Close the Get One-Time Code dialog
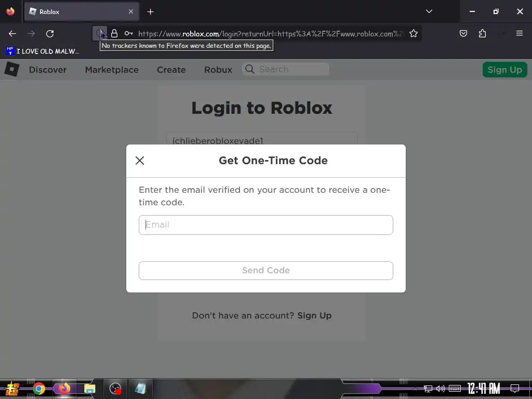532x399 pixels. point(140,161)
